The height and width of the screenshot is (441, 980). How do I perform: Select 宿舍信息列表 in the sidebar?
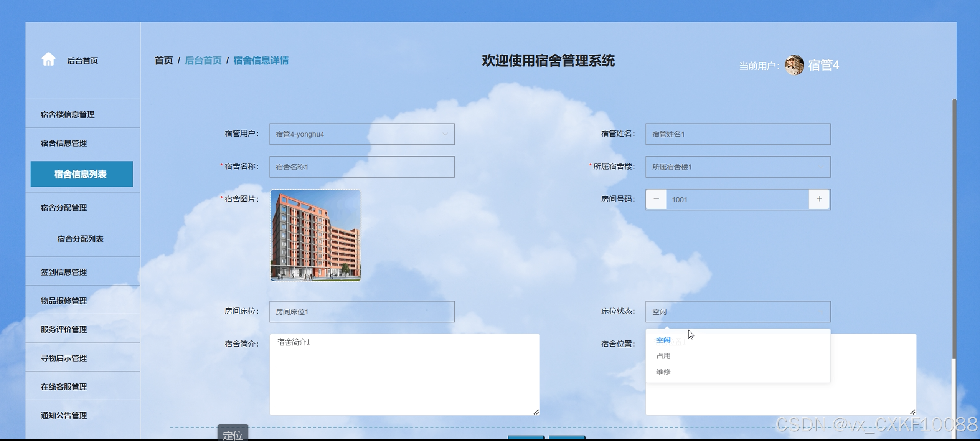pyautogui.click(x=81, y=174)
